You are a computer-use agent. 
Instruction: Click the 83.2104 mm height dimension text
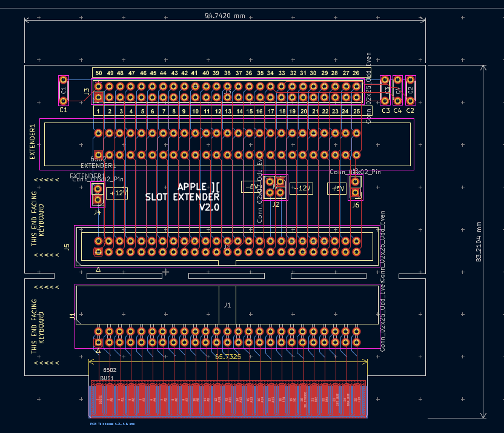479,241
